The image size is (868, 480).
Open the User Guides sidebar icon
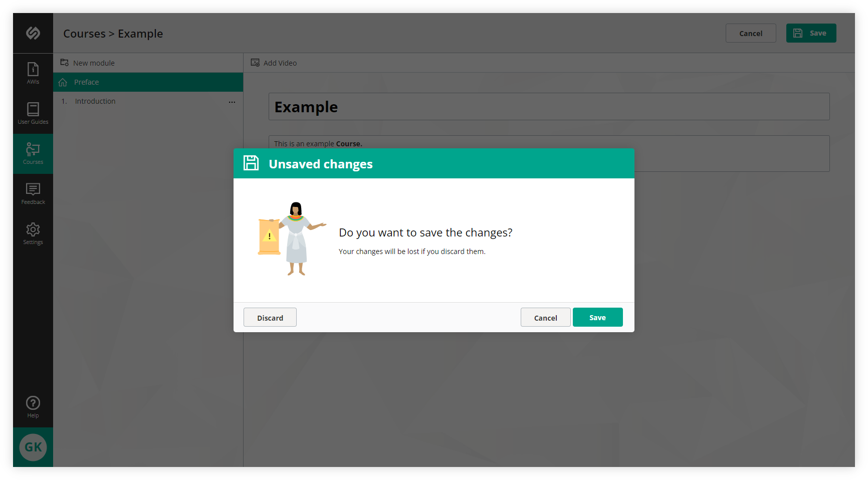(x=33, y=113)
